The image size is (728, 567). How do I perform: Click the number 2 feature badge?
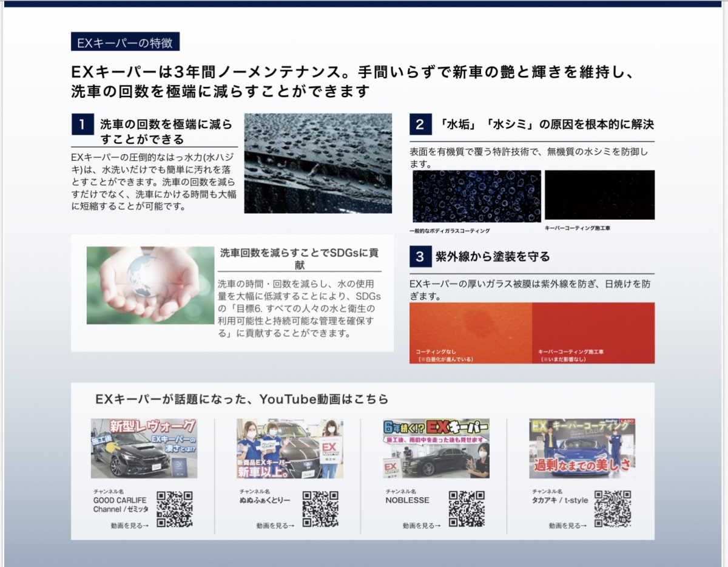point(420,124)
